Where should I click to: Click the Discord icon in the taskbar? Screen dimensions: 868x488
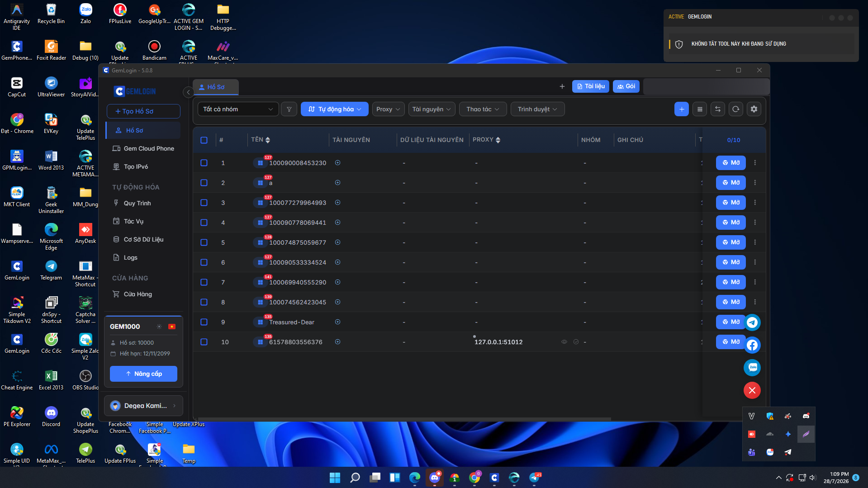435,478
